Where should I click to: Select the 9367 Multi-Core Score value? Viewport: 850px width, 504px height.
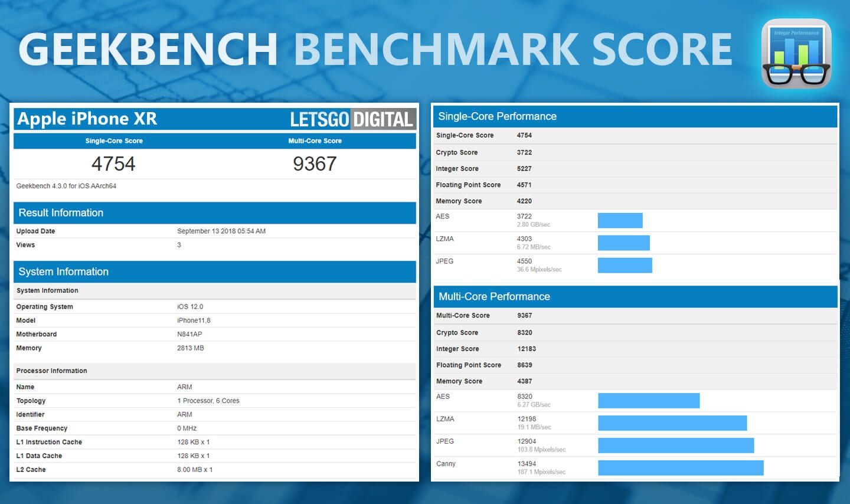[315, 163]
